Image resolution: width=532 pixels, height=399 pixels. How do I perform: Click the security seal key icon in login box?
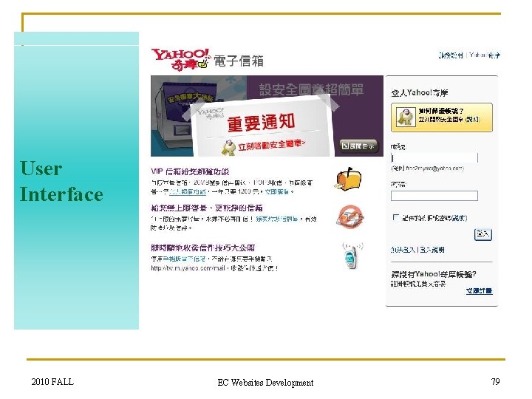coord(406,117)
